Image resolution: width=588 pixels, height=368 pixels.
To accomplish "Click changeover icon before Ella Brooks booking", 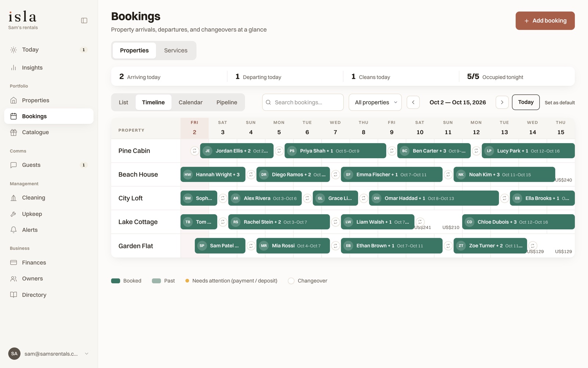I will [504, 198].
